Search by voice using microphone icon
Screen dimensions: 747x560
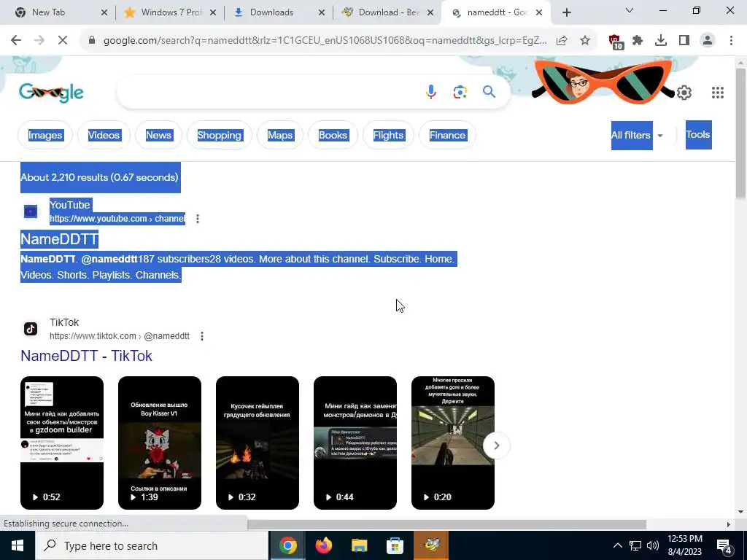tap(430, 91)
